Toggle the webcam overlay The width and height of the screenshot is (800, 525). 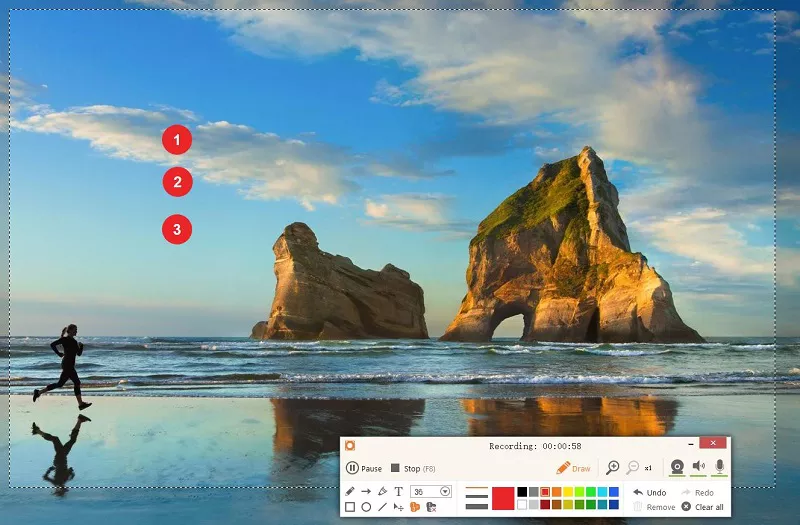click(677, 467)
